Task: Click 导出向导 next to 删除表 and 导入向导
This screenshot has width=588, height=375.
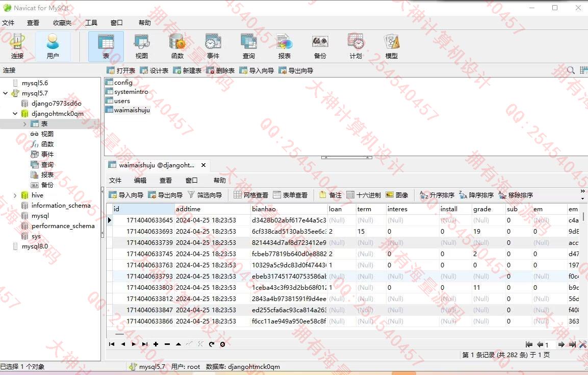Action: pyautogui.click(x=296, y=70)
